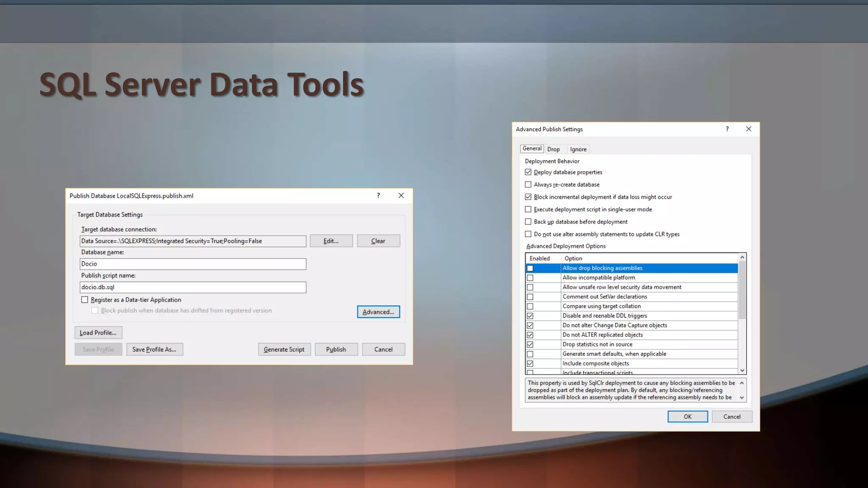Uncheck Disable and reenable DDL triggers
The image size is (868, 488).
[x=530, y=316]
